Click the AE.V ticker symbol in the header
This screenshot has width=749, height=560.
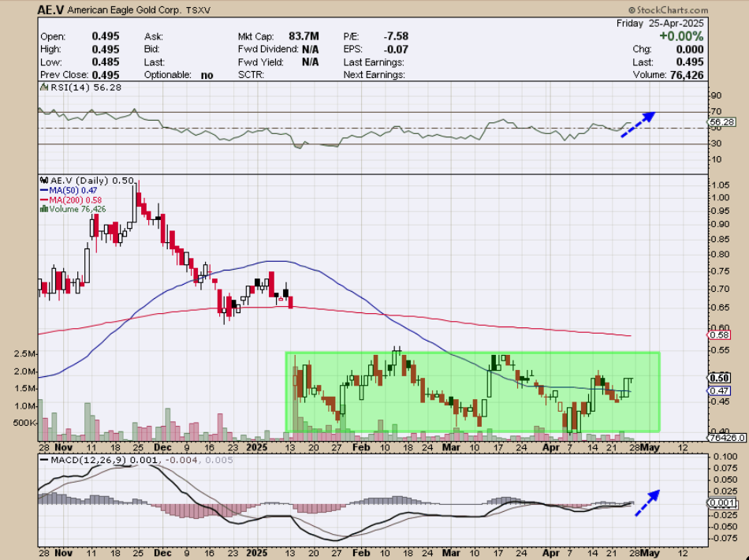[x=50, y=10]
